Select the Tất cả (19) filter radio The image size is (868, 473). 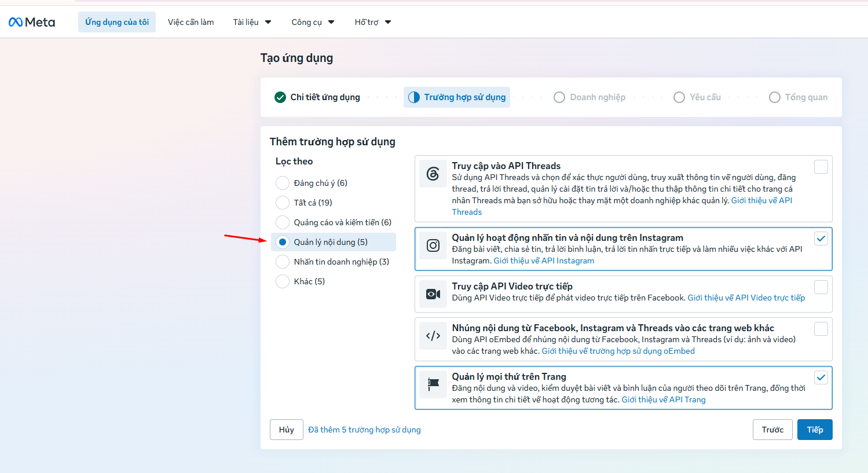283,203
